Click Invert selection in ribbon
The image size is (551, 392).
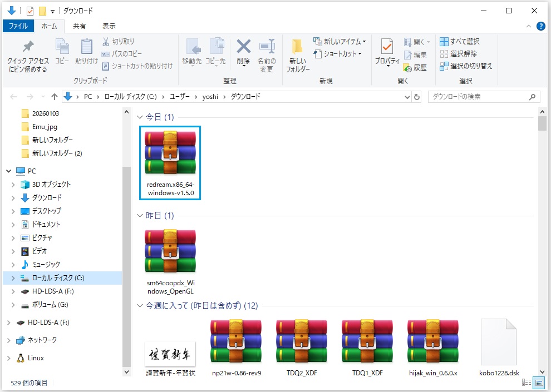(x=466, y=66)
